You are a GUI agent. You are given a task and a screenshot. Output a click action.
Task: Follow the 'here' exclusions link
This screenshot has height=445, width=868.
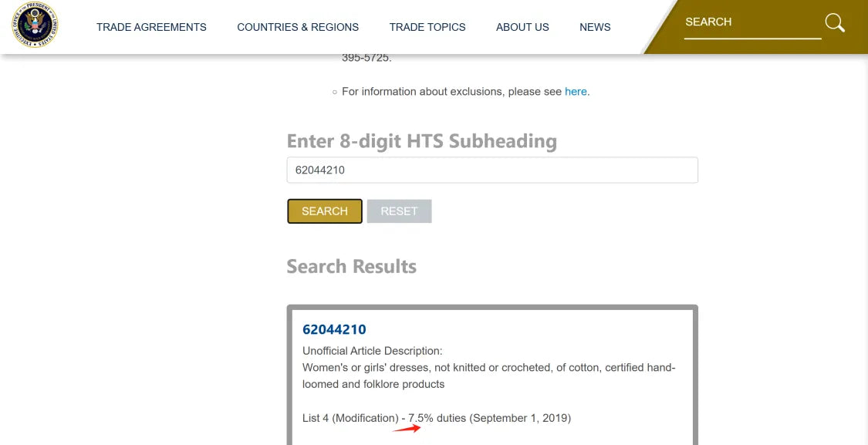click(576, 91)
